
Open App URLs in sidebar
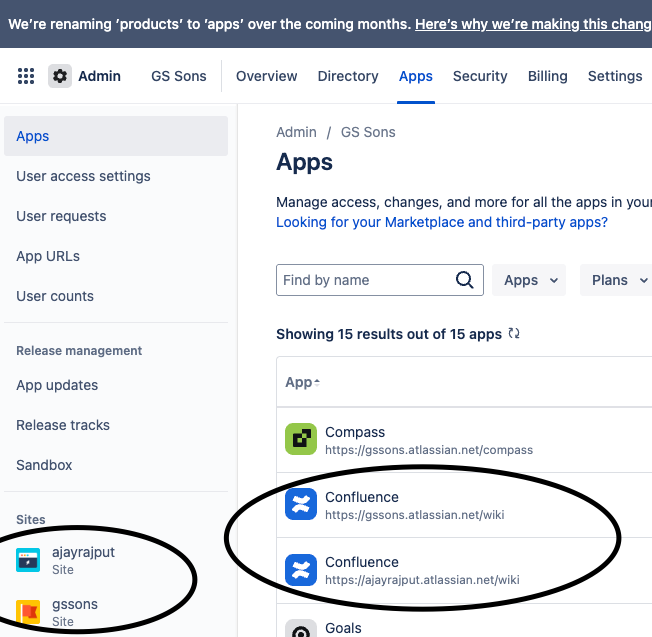coord(116,256)
